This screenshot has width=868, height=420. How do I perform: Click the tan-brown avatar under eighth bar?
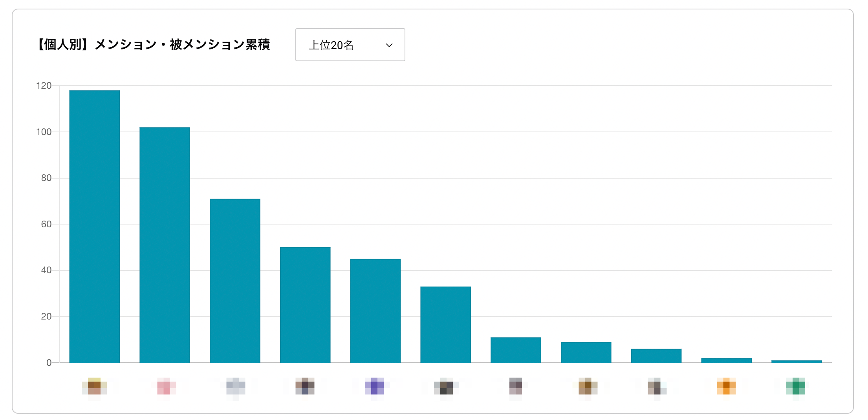coord(588,387)
